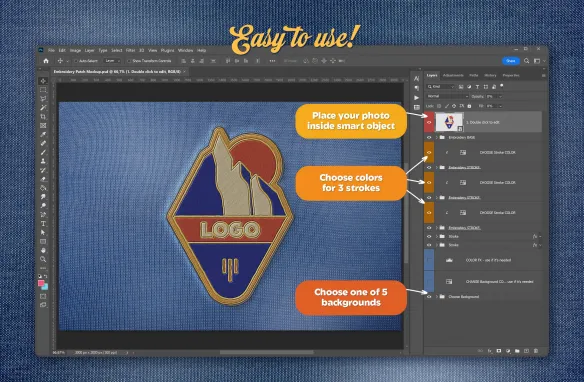Click the Home icon in options bar
The height and width of the screenshot is (382, 584).
(x=46, y=61)
